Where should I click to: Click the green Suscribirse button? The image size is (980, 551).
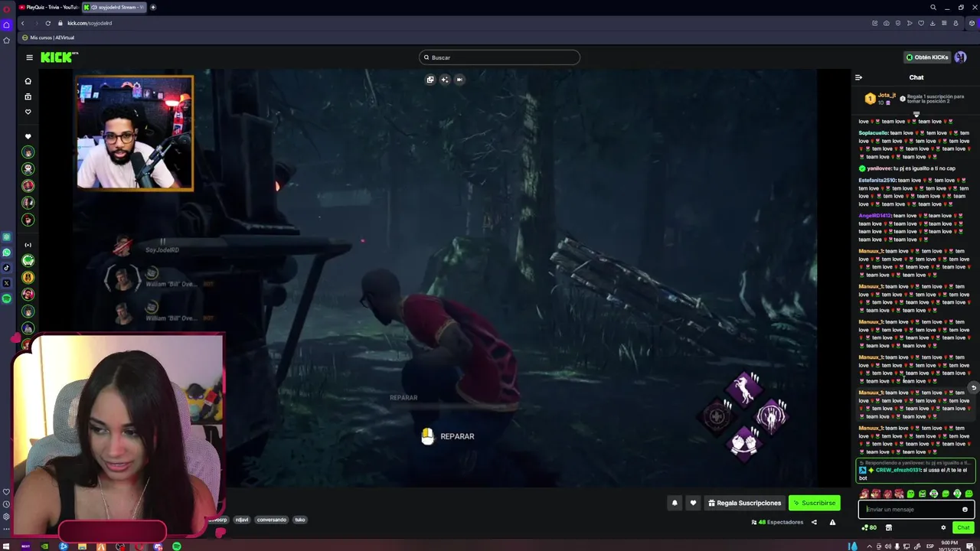[814, 503]
